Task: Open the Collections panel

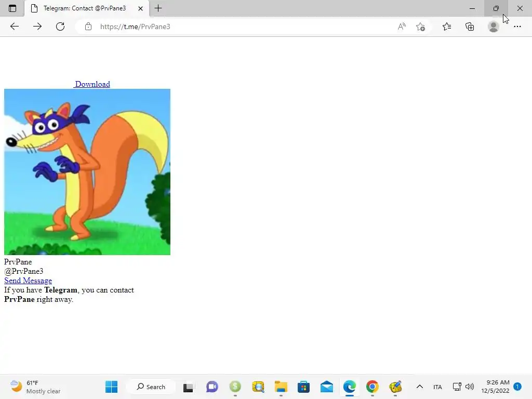Action: pyautogui.click(x=470, y=26)
